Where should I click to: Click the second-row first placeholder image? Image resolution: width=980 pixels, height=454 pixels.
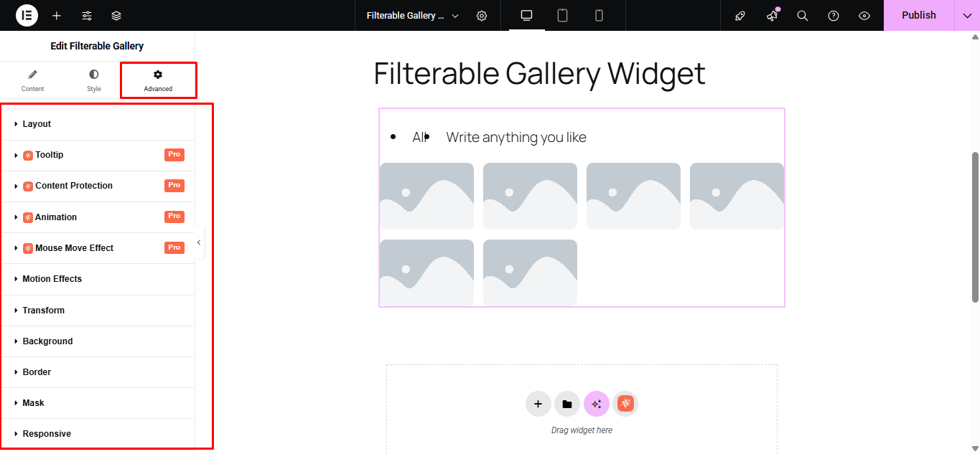[426, 273]
